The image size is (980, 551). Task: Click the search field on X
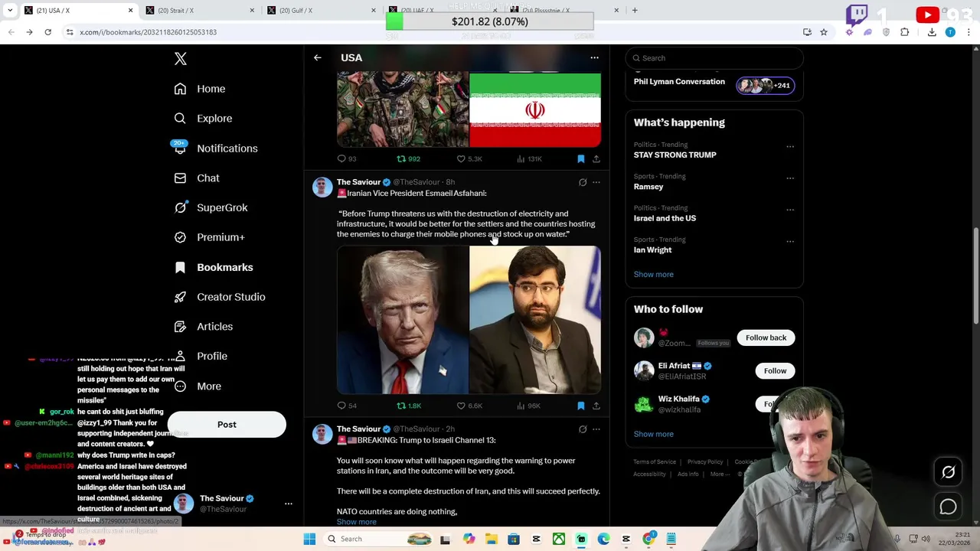(714, 58)
